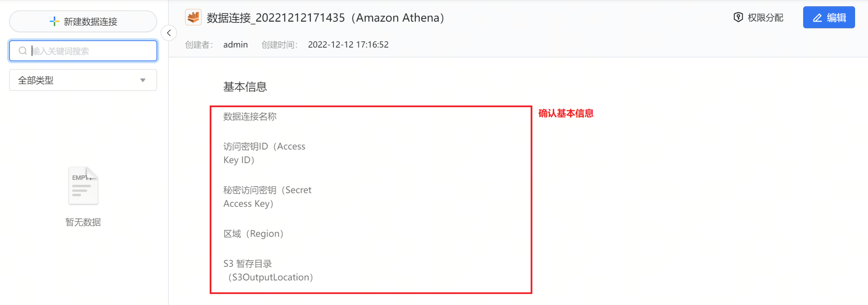868x305 pixels.
Task: Click the magnifier search icon
Action: click(x=22, y=51)
